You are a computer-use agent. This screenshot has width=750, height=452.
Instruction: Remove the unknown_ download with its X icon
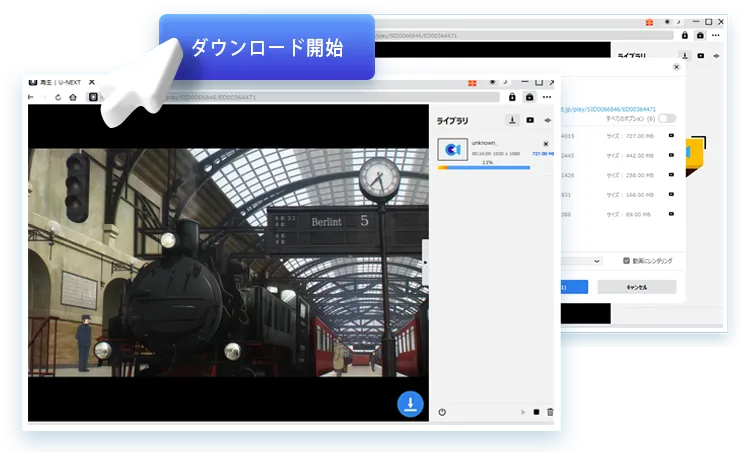(546, 144)
